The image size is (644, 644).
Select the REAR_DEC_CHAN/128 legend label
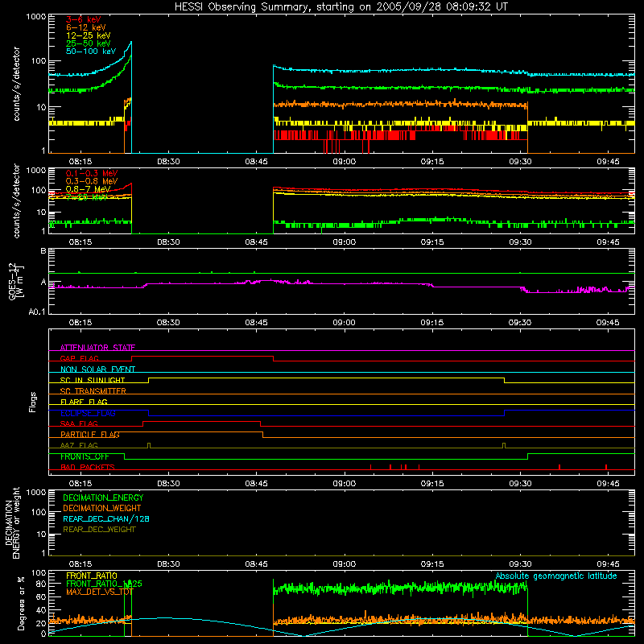106,518
